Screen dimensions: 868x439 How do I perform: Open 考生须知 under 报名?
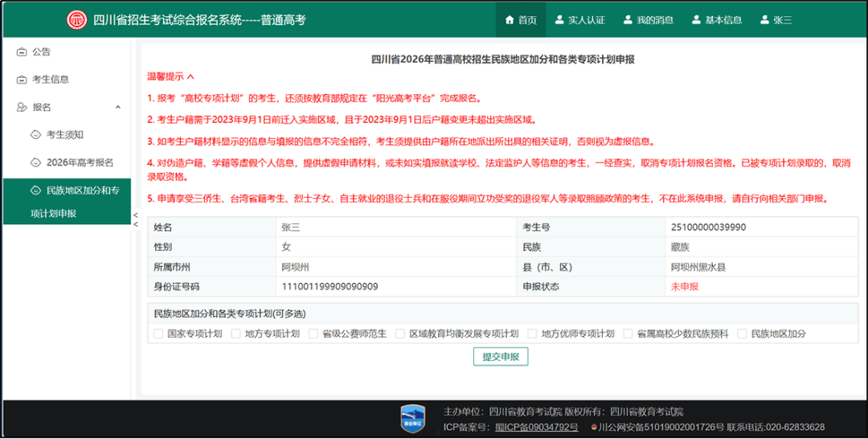click(67, 134)
